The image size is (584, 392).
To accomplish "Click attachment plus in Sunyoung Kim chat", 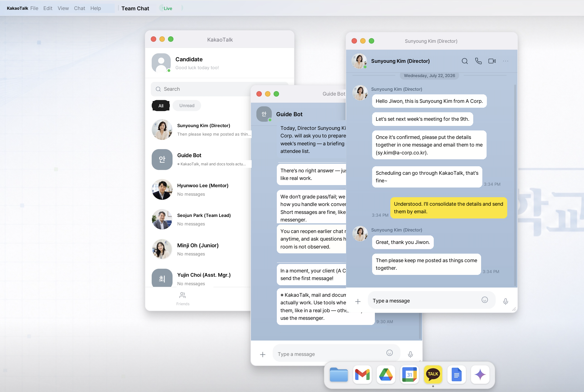I will (x=358, y=301).
